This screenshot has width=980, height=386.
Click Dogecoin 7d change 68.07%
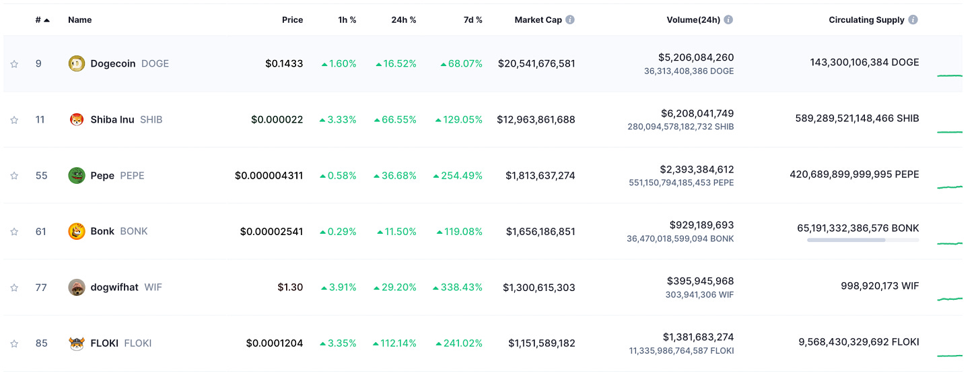tap(462, 63)
